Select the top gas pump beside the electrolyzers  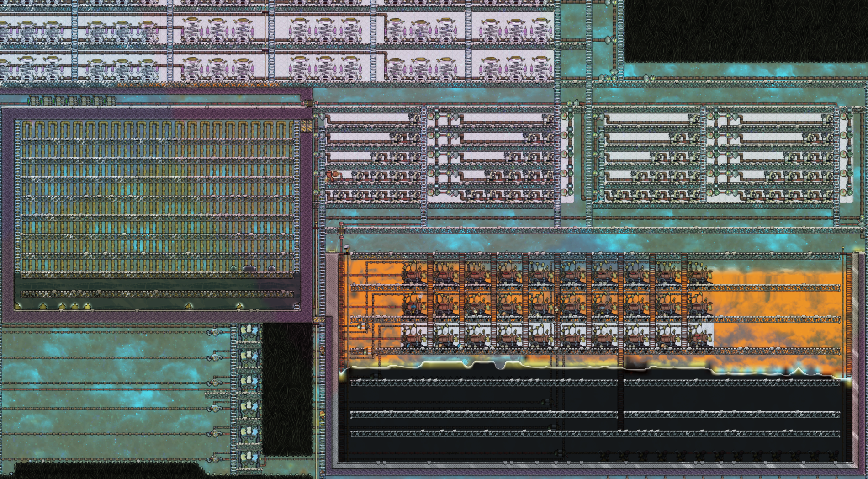click(x=215, y=332)
